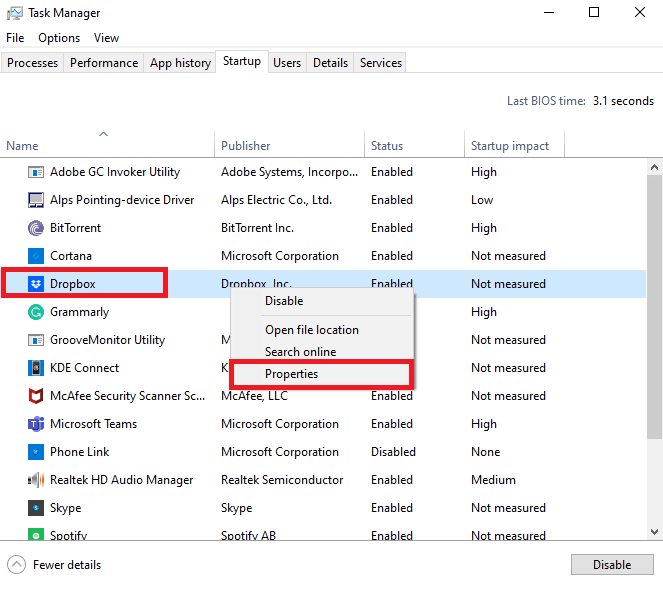This screenshot has height=589, width=663.
Task: Click the Dropbox app icon
Action: click(36, 284)
